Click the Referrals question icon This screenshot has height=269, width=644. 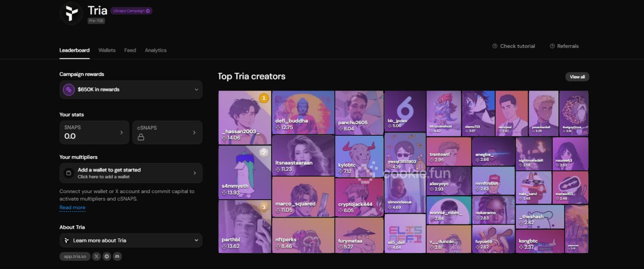[x=552, y=46]
